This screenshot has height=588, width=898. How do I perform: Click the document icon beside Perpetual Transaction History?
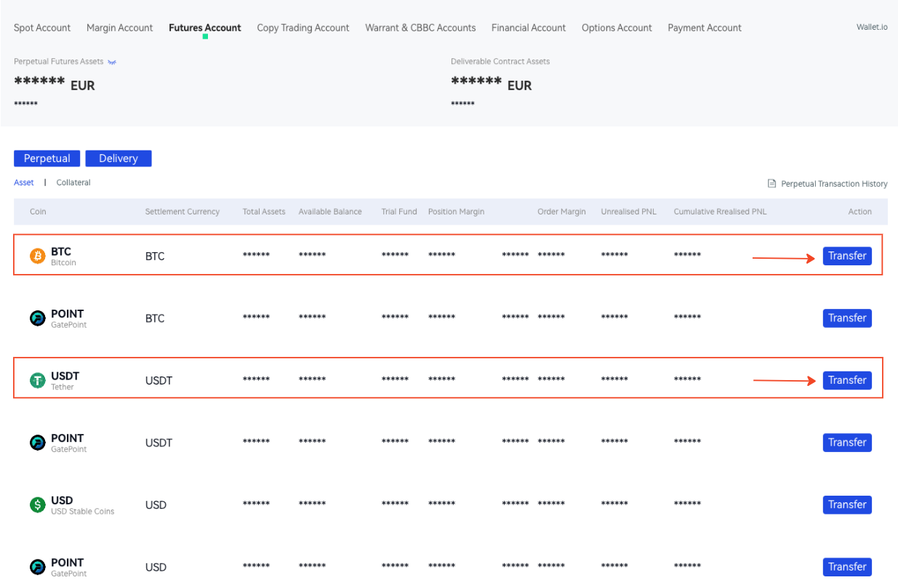pos(772,184)
